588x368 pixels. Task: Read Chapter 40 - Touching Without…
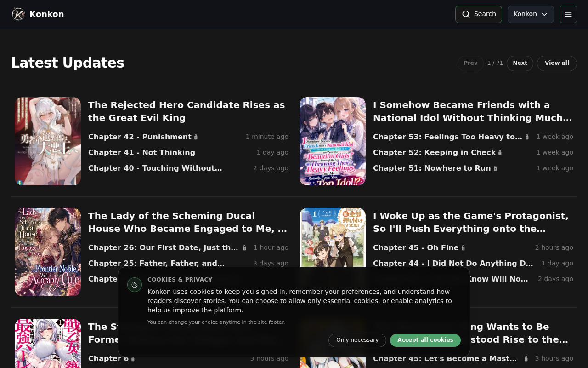pos(155,168)
